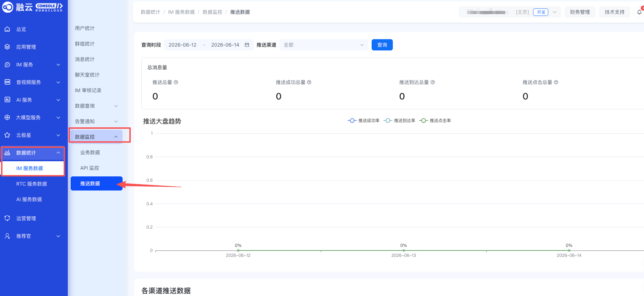Click the 2026-06-12 chart data point
Screen dimensions: 644x296
(238, 250)
